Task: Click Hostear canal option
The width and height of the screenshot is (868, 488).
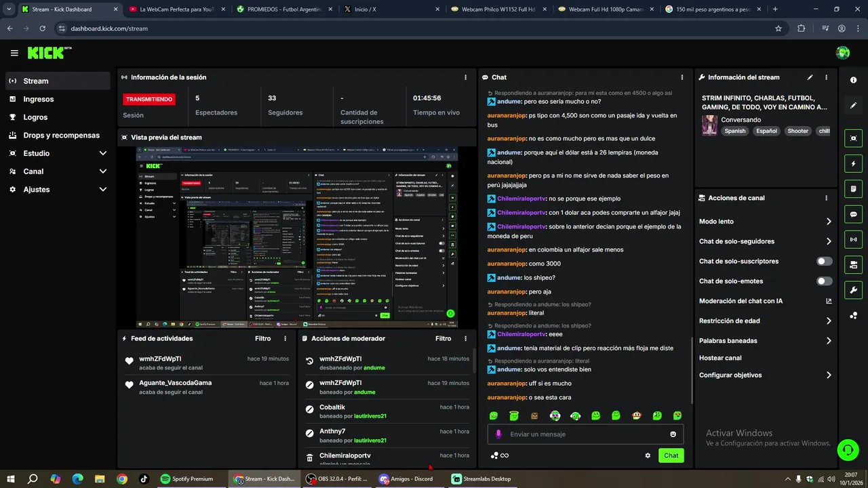Action: [x=720, y=358]
